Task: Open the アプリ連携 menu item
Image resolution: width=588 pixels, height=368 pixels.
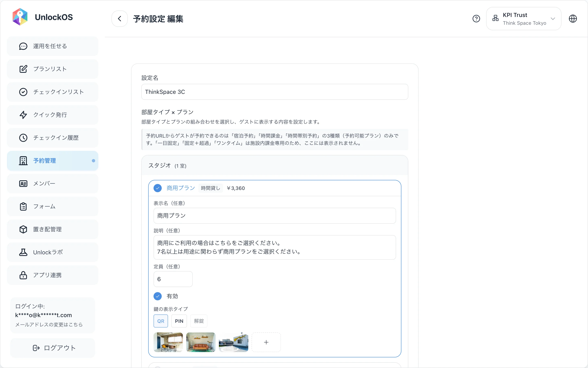Action: coord(53,275)
